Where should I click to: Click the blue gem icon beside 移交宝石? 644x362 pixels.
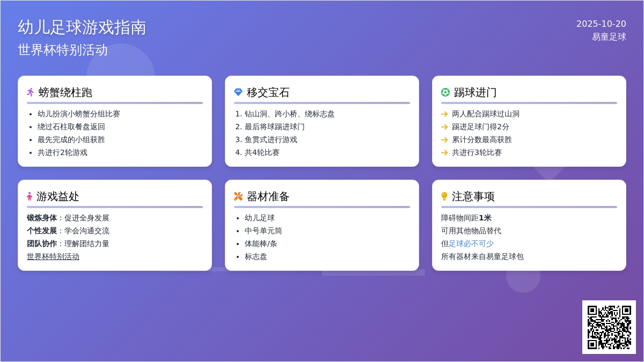238,92
